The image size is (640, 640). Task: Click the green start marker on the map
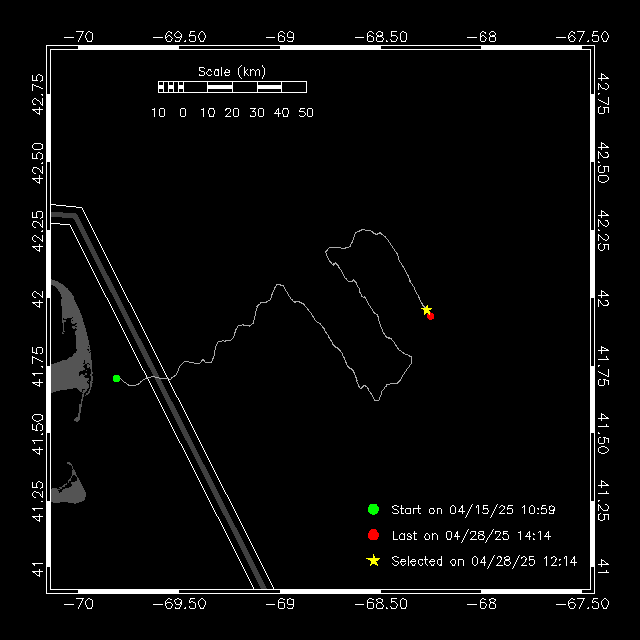point(117,378)
